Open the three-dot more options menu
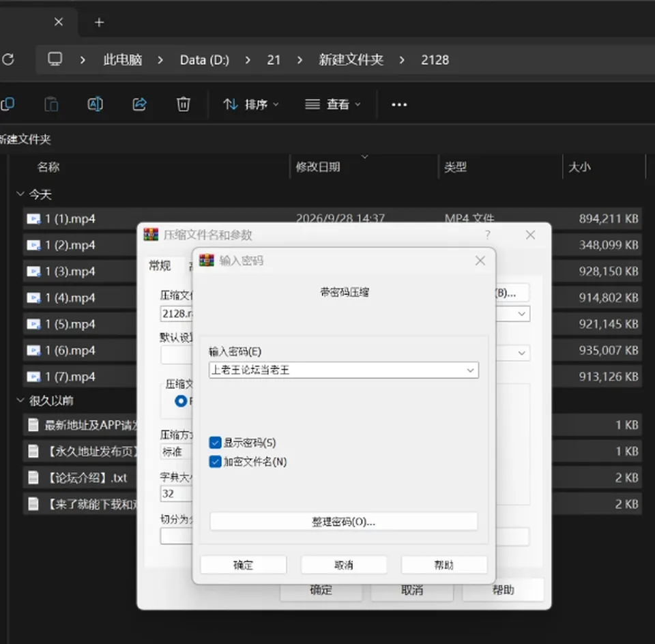Image resolution: width=655 pixels, height=644 pixels. pos(399,104)
